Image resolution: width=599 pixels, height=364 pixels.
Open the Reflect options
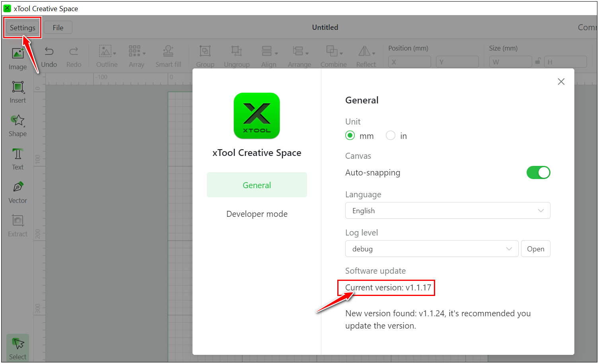(x=366, y=57)
